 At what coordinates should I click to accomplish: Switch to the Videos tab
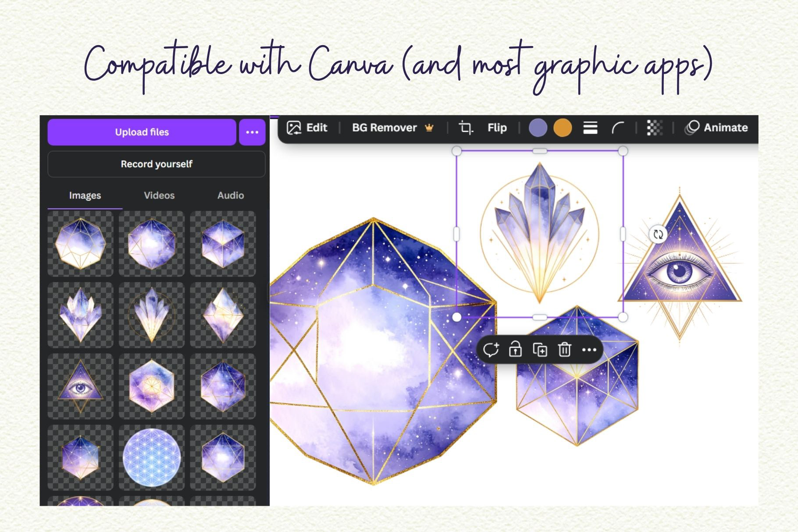159,195
